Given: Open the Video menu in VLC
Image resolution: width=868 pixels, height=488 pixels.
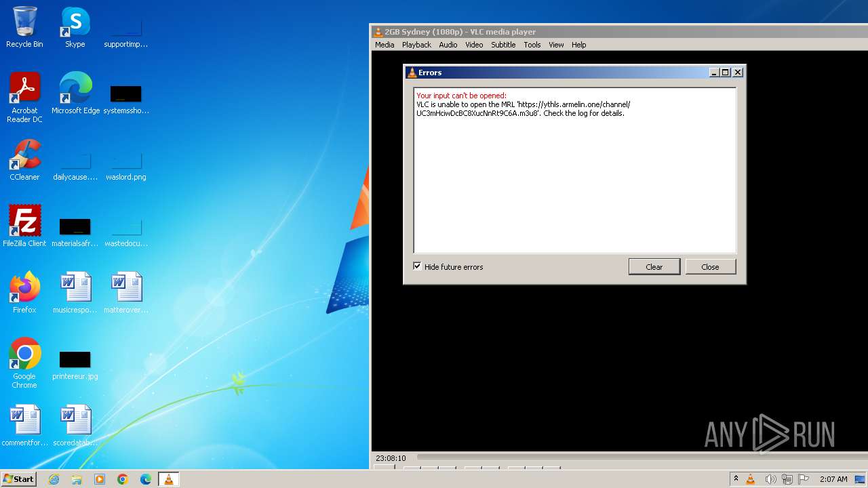Looking at the screenshot, I should pos(474,45).
